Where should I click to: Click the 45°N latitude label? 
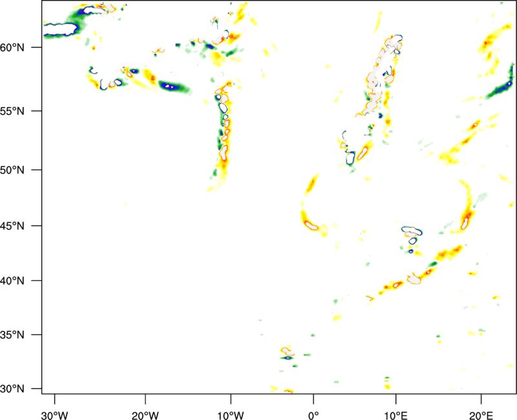12,226
